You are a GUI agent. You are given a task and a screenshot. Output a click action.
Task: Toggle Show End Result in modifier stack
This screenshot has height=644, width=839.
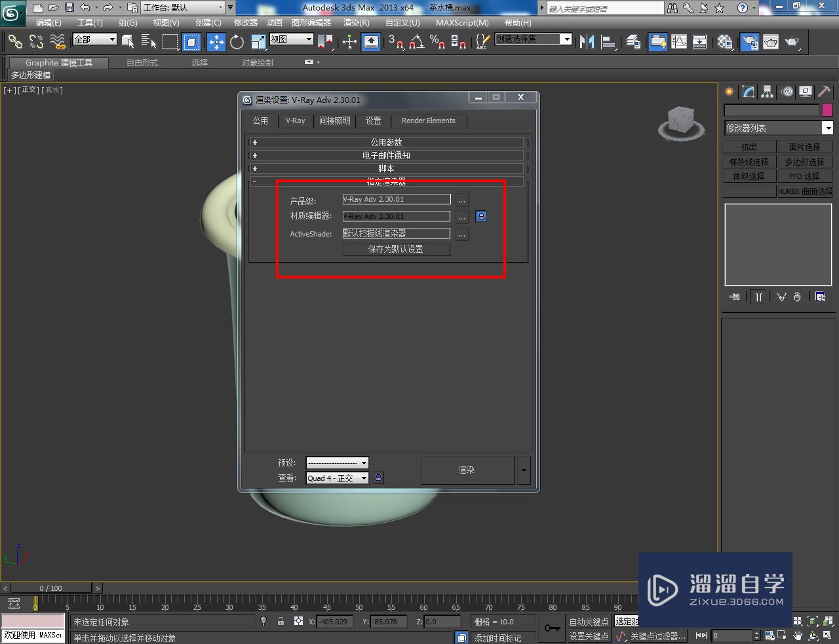click(x=758, y=297)
